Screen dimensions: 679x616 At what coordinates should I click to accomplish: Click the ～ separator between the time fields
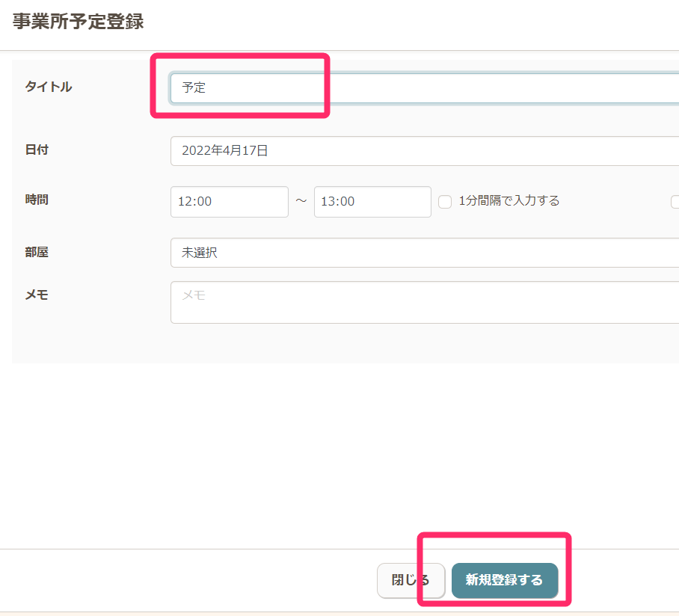pos(301,202)
